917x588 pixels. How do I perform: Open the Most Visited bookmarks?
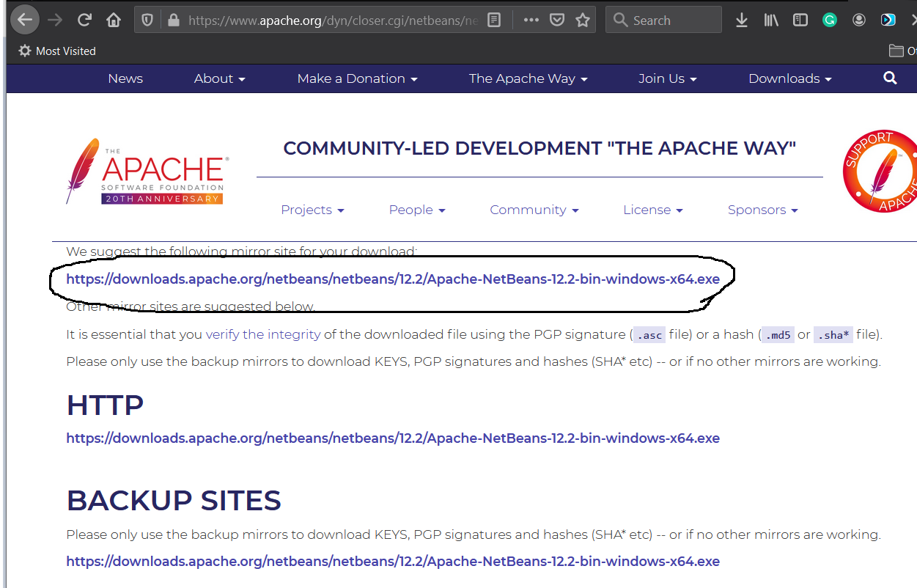click(57, 51)
